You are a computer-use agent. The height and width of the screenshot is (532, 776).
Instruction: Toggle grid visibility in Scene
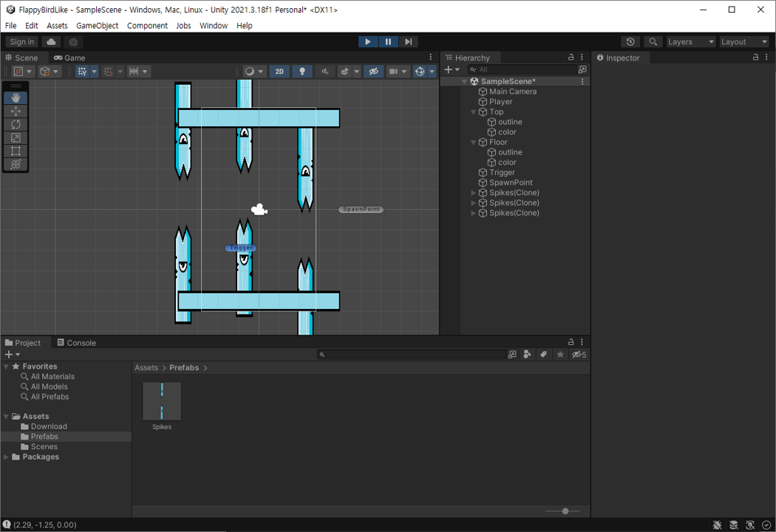[x=82, y=71]
